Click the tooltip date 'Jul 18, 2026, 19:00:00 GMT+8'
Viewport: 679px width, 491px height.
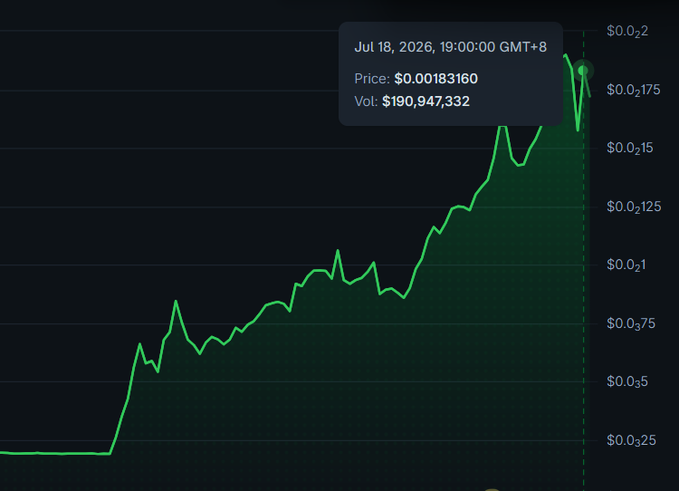click(x=450, y=47)
